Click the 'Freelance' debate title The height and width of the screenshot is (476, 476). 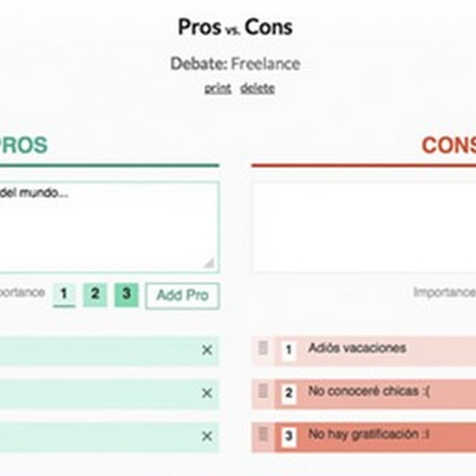[x=265, y=64]
